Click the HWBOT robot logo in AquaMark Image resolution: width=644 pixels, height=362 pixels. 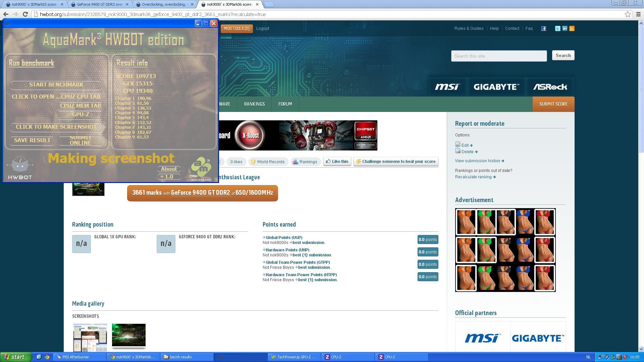click(x=20, y=167)
